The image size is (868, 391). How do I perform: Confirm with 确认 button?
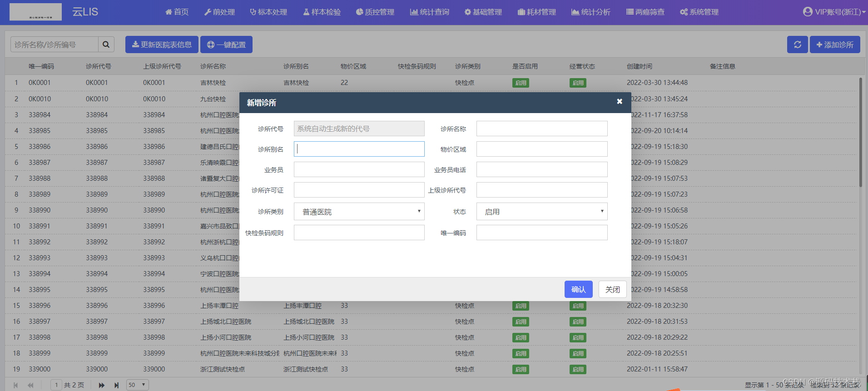coord(578,289)
